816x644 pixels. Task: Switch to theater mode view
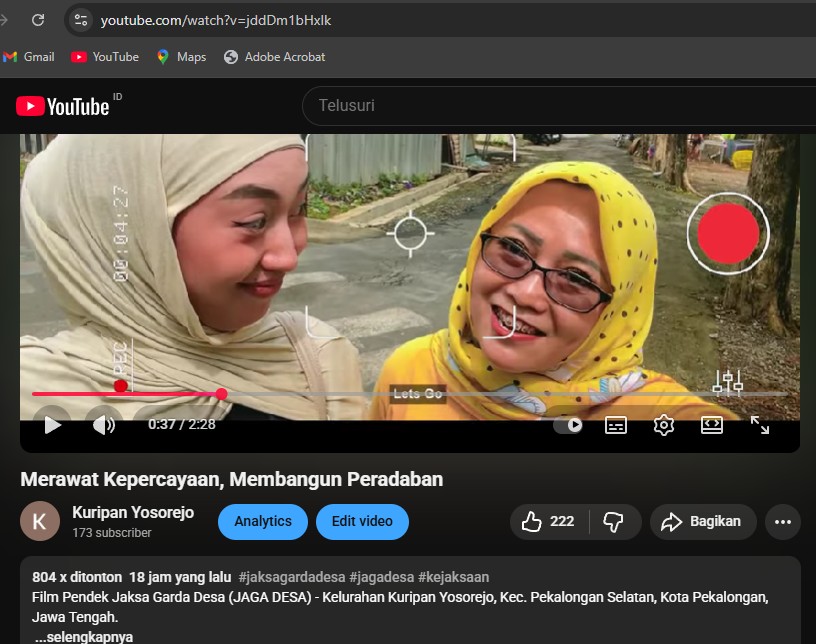click(x=712, y=425)
